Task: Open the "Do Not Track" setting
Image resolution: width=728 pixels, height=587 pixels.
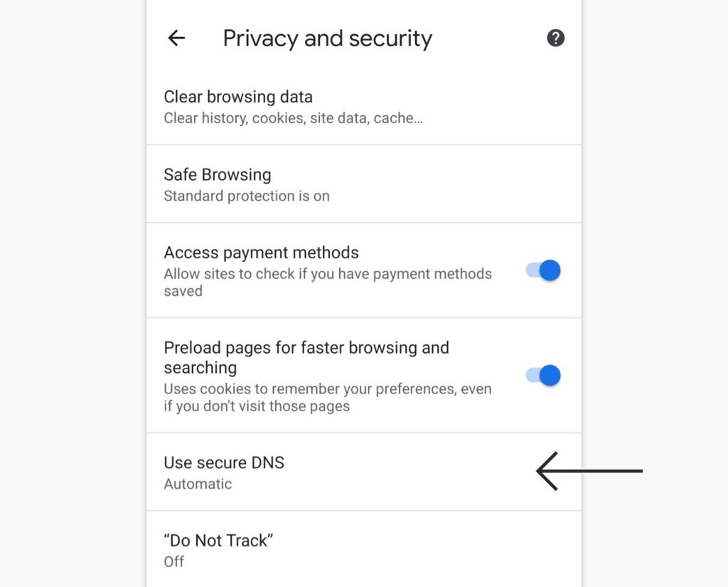Action: tap(218, 541)
